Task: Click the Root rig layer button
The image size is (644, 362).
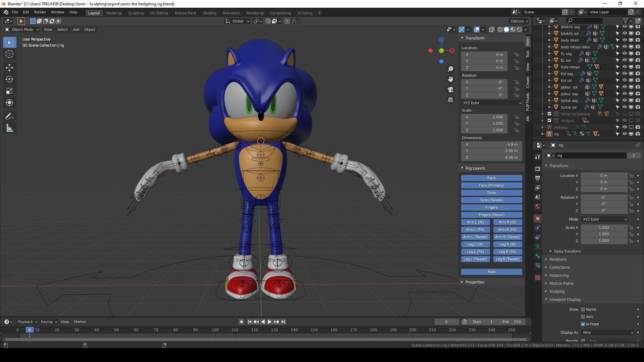Action: point(491,272)
